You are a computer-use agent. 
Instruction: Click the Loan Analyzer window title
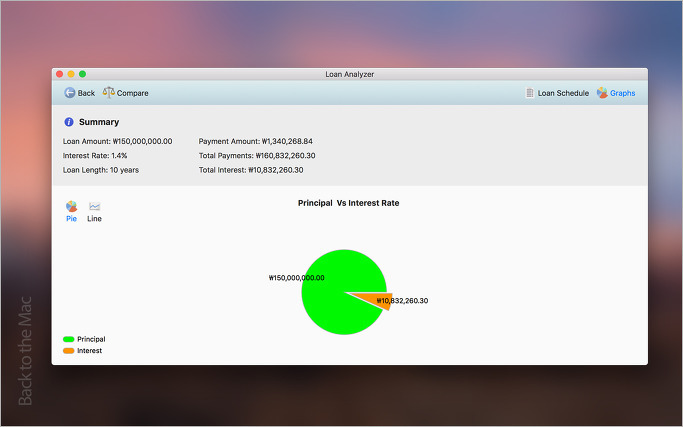350,75
